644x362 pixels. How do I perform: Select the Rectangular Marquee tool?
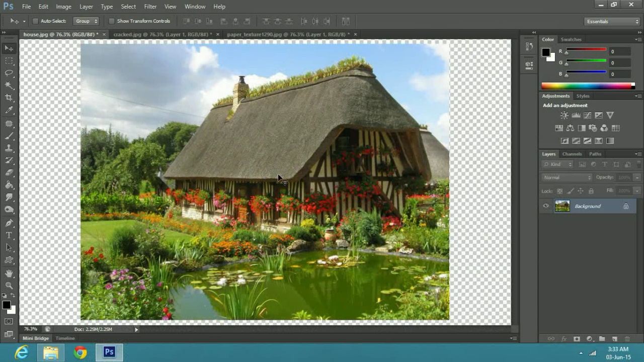[x=9, y=61]
